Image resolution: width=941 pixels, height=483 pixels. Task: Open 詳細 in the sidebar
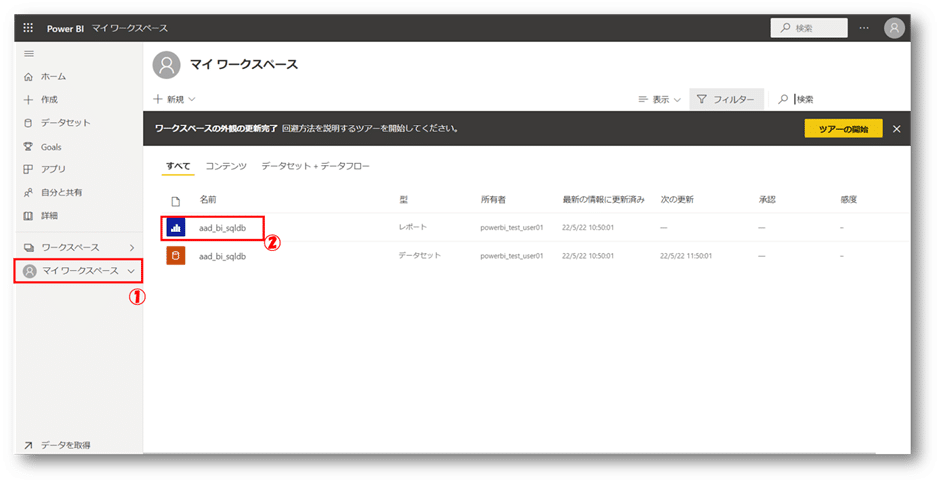tap(49, 215)
